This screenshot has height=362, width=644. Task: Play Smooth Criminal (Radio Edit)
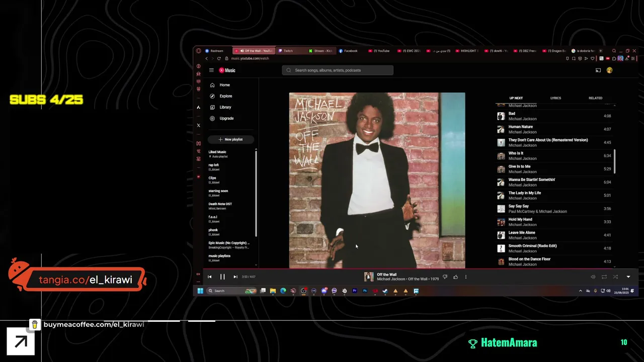click(554, 248)
